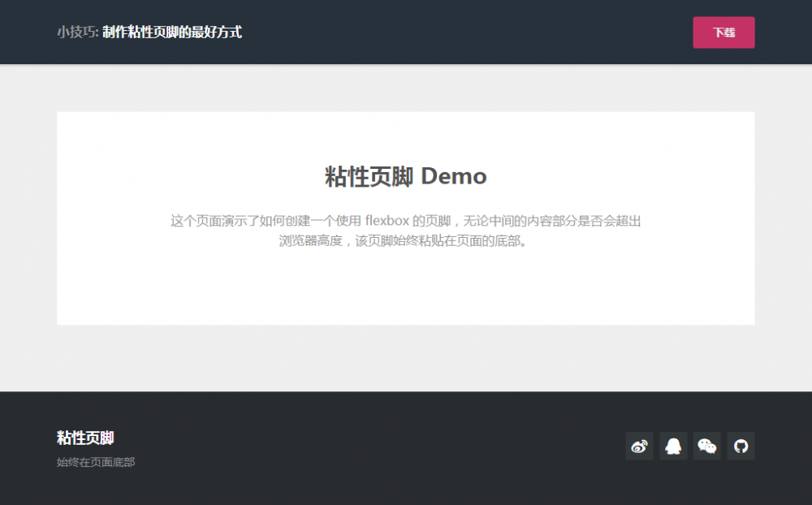Screen dimensions: 812x505
Task: Click the pink 下载 download button
Action: [723, 32]
